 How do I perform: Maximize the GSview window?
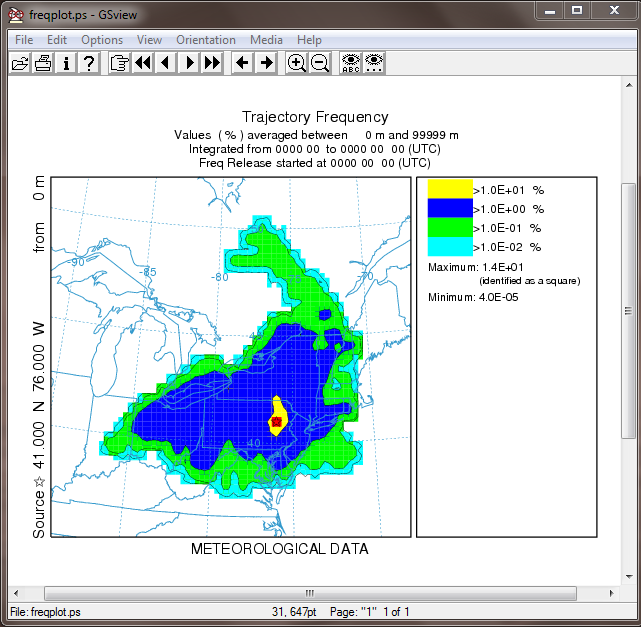tap(577, 10)
